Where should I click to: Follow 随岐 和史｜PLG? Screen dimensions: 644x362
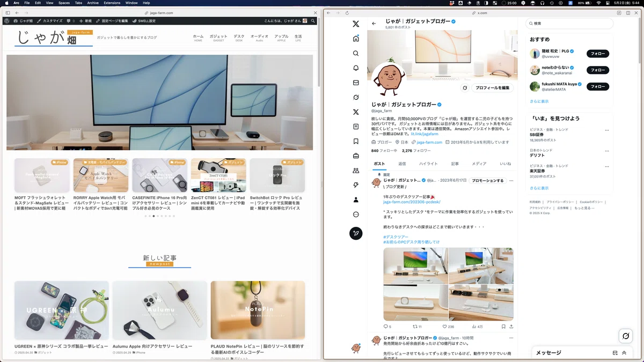pyautogui.click(x=597, y=54)
